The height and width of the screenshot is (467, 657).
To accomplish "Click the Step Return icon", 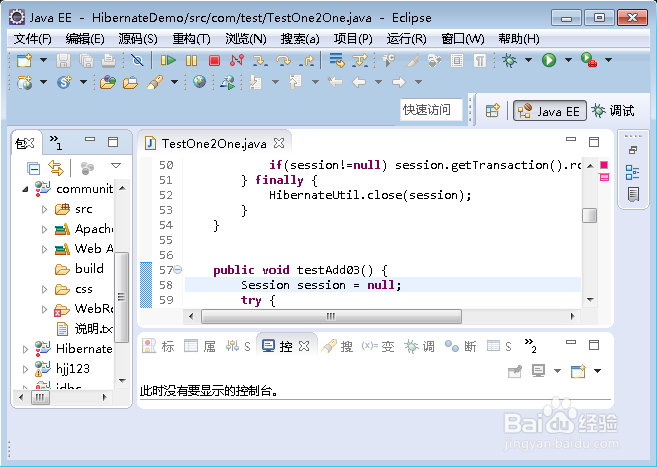I will 306,61.
